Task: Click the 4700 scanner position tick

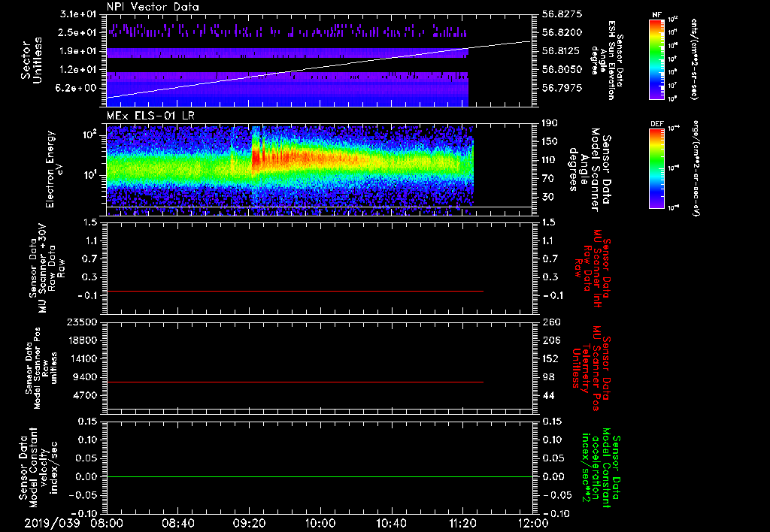Action: click(x=84, y=395)
